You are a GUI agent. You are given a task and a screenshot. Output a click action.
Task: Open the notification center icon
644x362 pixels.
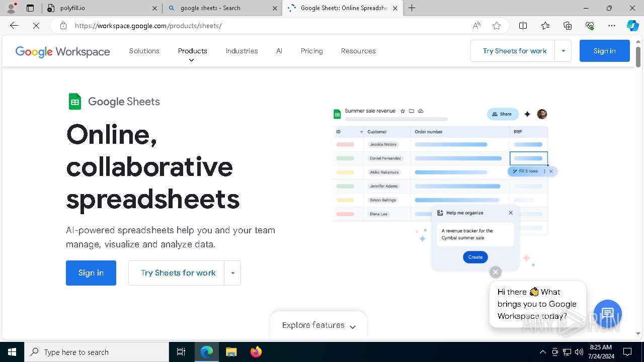point(627,352)
